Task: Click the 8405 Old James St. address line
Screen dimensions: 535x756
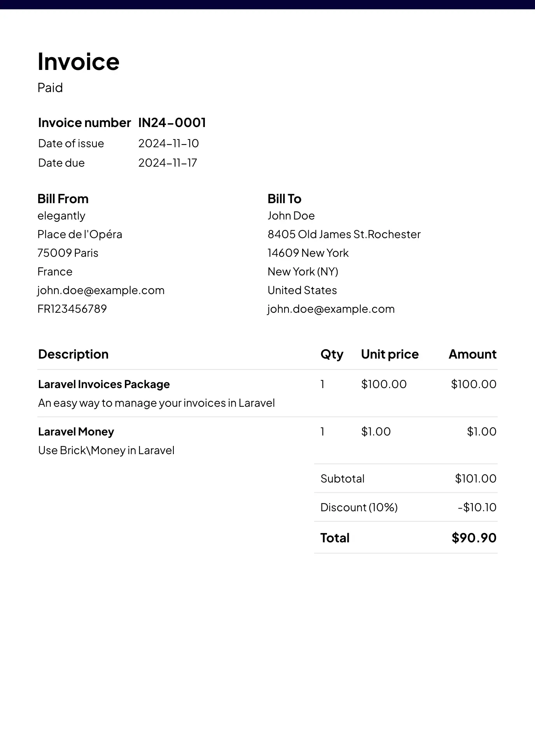Action: pos(344,234)
